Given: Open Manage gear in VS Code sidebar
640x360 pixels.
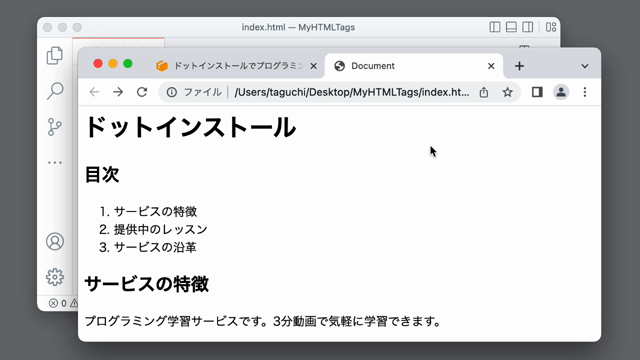Looking at the screenshot, I should click(x=55, y=277).
